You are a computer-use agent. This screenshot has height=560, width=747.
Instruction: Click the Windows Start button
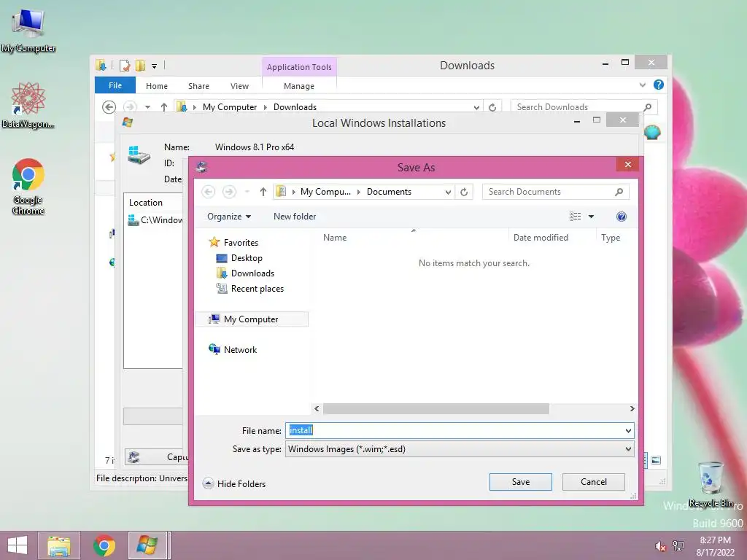tap(18, 545)
